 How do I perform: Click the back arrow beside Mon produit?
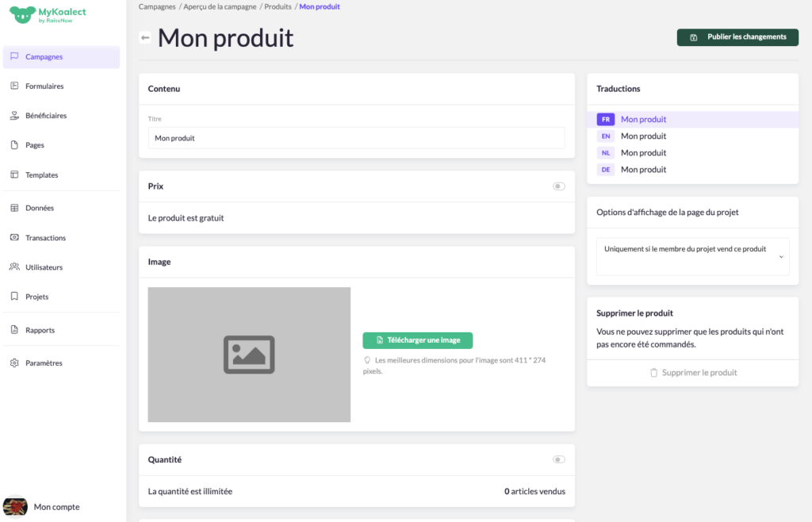(x=145, y=38)
